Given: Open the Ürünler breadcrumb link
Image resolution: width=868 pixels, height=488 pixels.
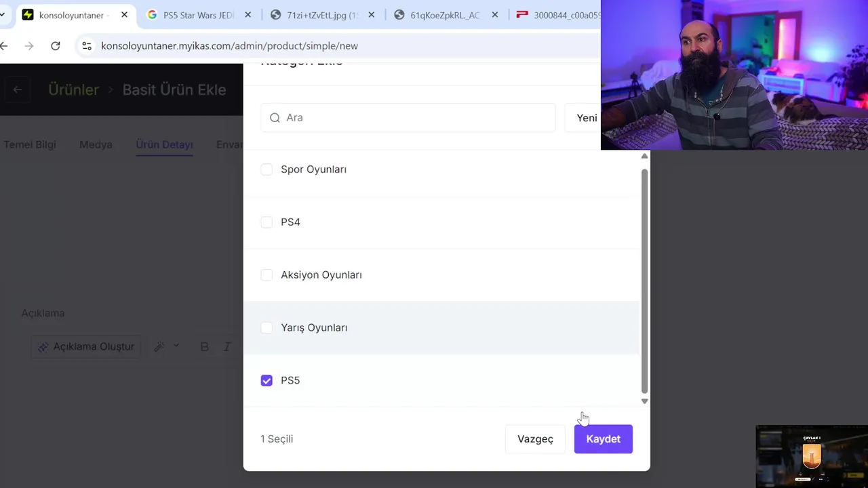Looking at the screenshot, I should pos(73,89).
